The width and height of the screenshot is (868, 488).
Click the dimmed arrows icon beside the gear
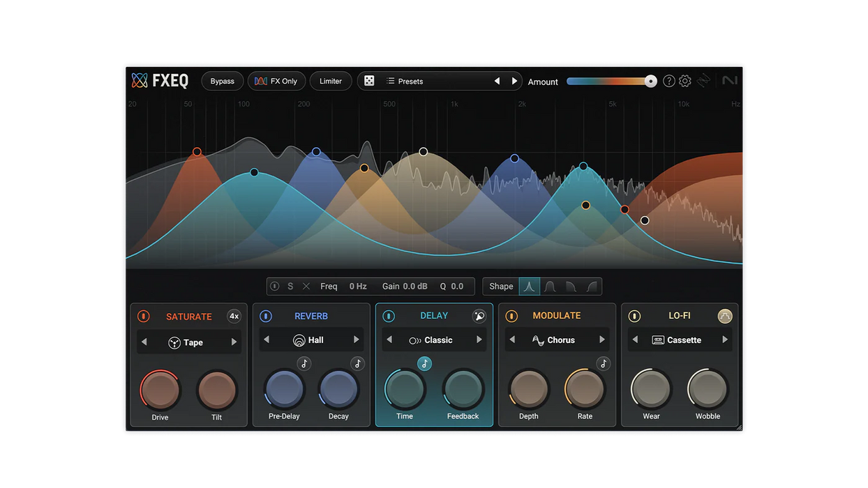point(703,81)
